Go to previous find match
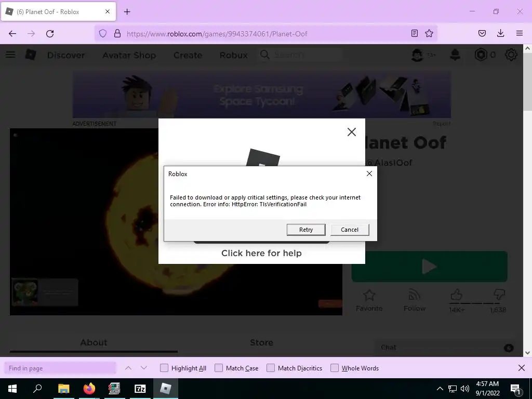Image resolution: width=532 pixels, height=399 pixels. click(x=128, y=368)
